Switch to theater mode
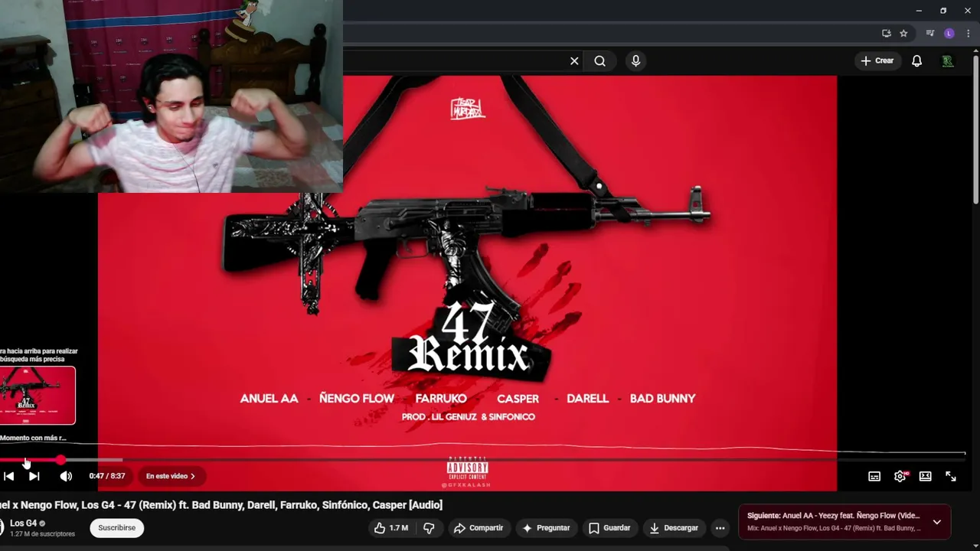Screen dimensions: 980x551 [x=925, y=476]
